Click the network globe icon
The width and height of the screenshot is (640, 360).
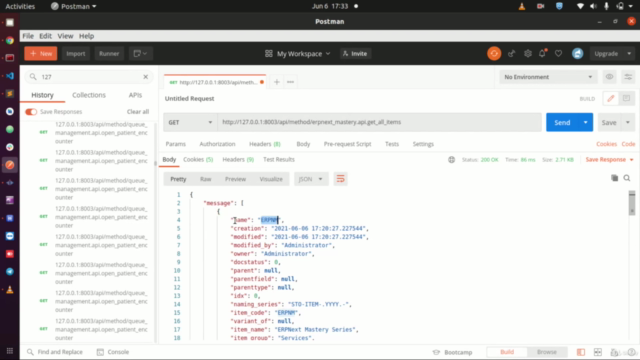[x=451, y=160]
